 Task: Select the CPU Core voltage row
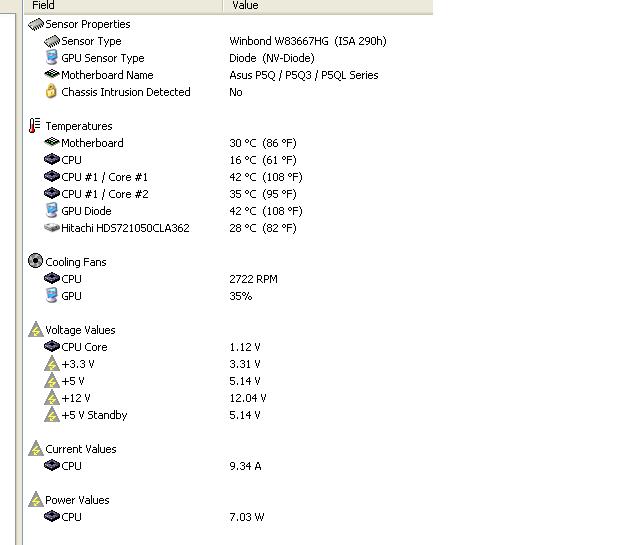click(x=84, y=347)
